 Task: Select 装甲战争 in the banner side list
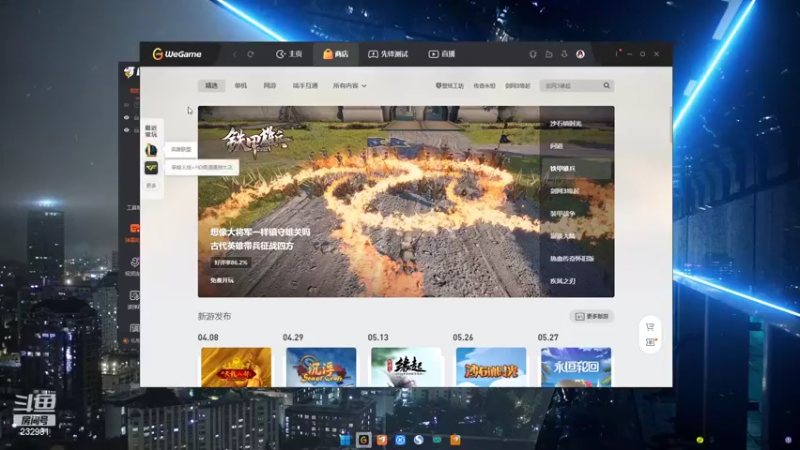click(562, 214)
